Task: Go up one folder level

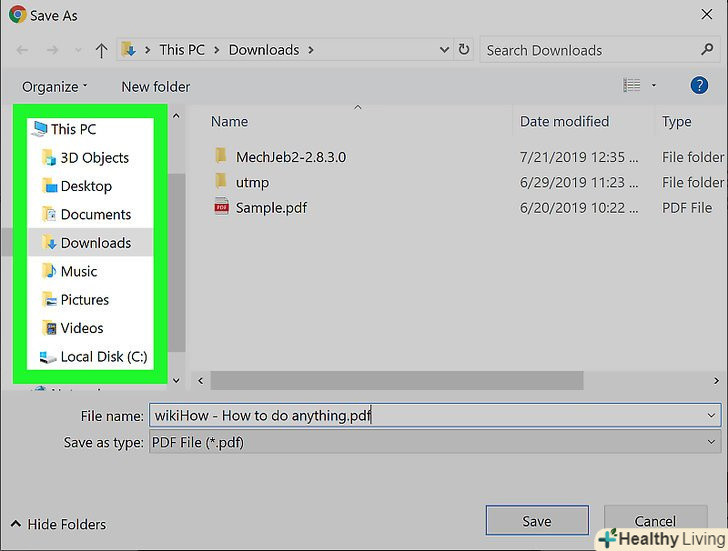Action: click(x=101, y=50)
